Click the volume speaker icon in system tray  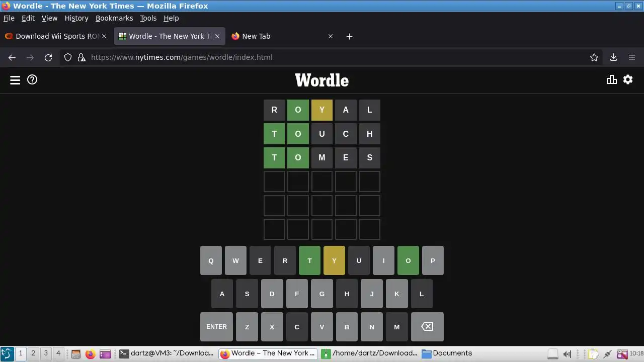click(567, 354)
